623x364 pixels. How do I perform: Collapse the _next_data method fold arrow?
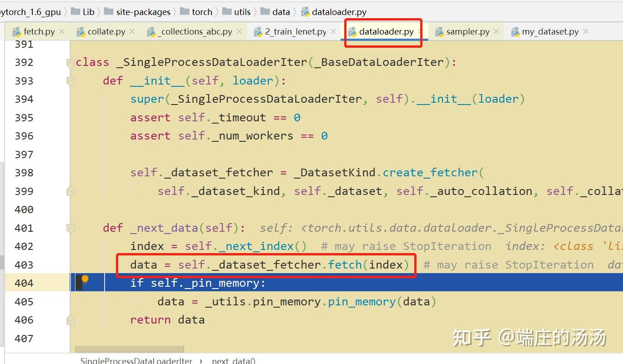click(x=70, y=228)
